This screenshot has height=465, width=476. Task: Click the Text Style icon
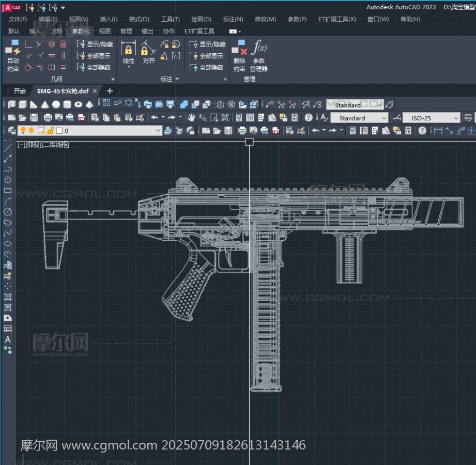324,118
